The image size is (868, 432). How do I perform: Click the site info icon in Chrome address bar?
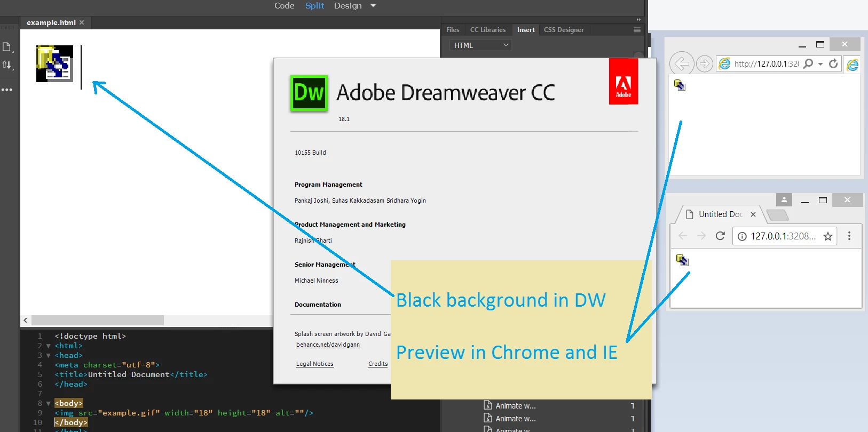742,236
